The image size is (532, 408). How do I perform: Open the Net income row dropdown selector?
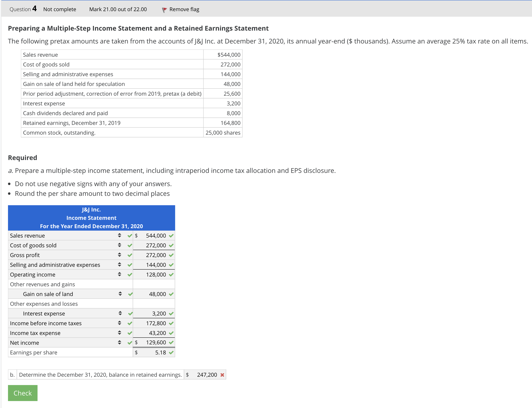[x=119, y=342]
